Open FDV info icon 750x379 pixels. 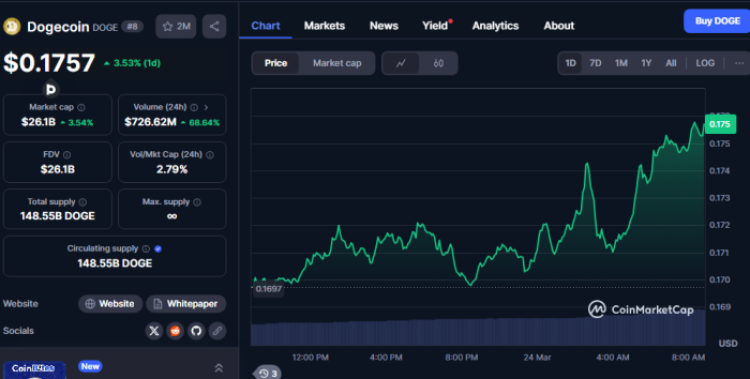pyautogui.click(x=67, y=155)
